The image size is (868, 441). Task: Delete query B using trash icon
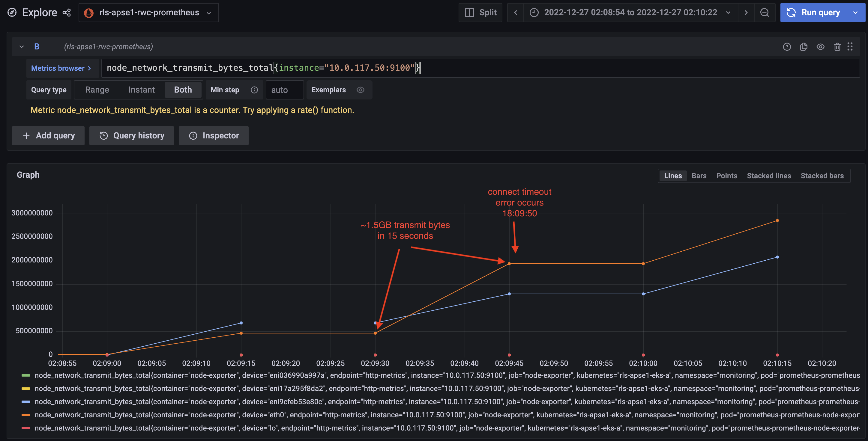837,47
